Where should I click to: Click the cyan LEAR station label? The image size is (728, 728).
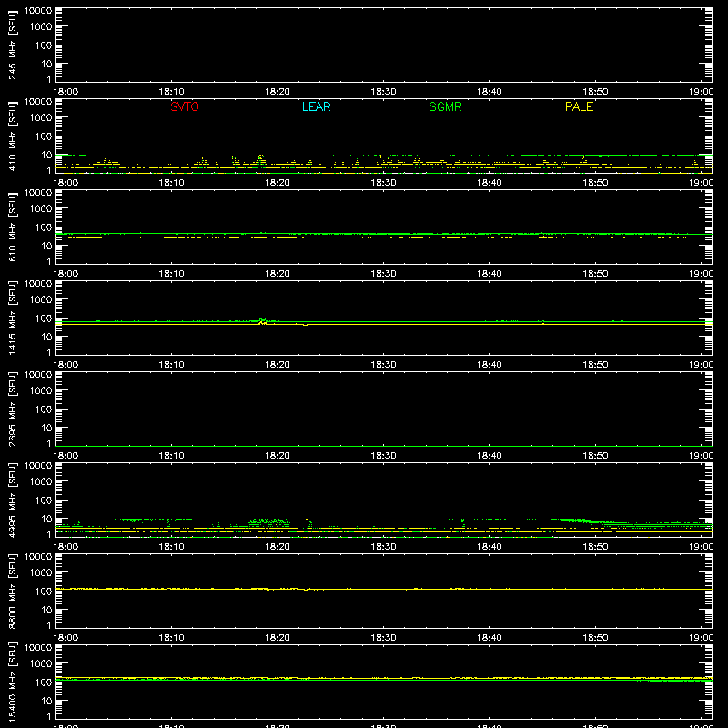pyautogui.click(x=316, y=106)
